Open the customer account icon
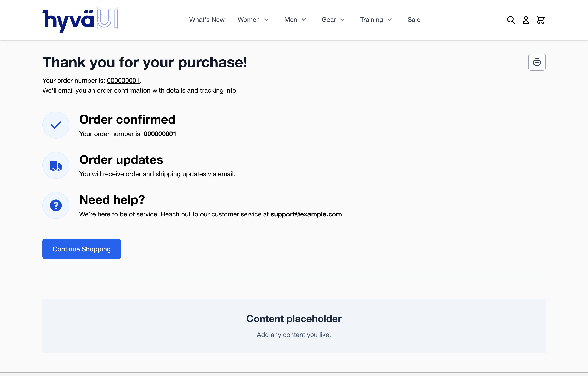This screenshot has width=588, height=376. 526,20
